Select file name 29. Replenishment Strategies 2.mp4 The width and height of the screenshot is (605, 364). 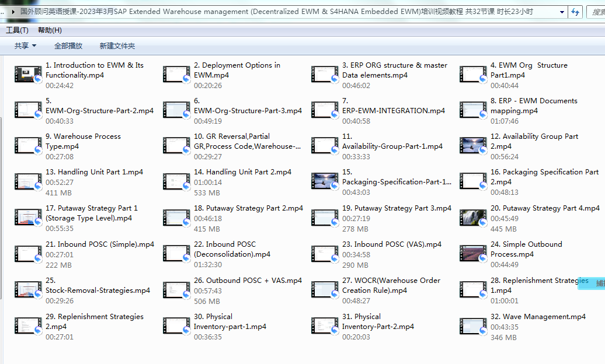pyautogui.click(x=95, y=321)
